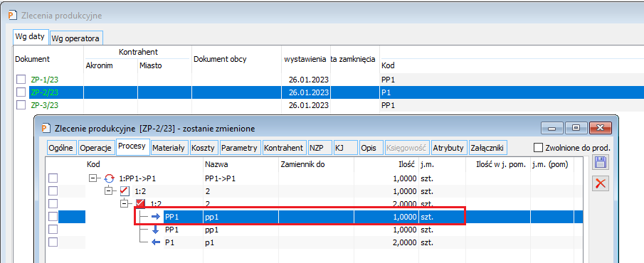Tick the checkbox for ZP-1/23
The image size is (644, 263).
click(21, 79)
